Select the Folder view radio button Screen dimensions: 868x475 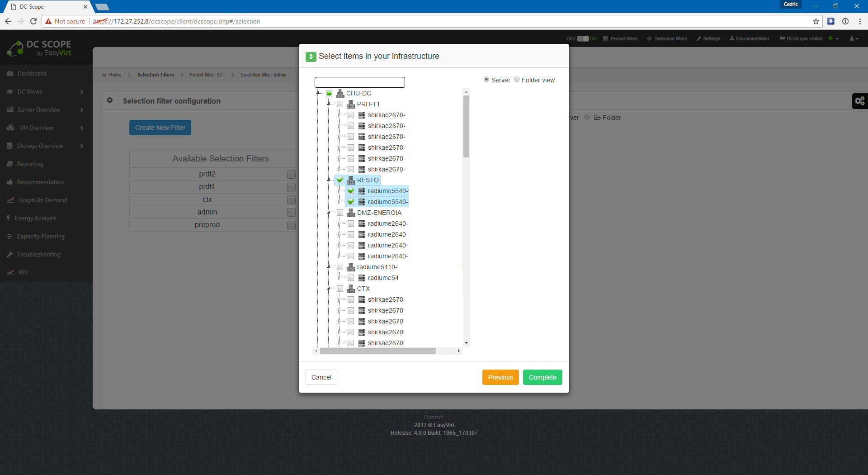click(517, 80)
